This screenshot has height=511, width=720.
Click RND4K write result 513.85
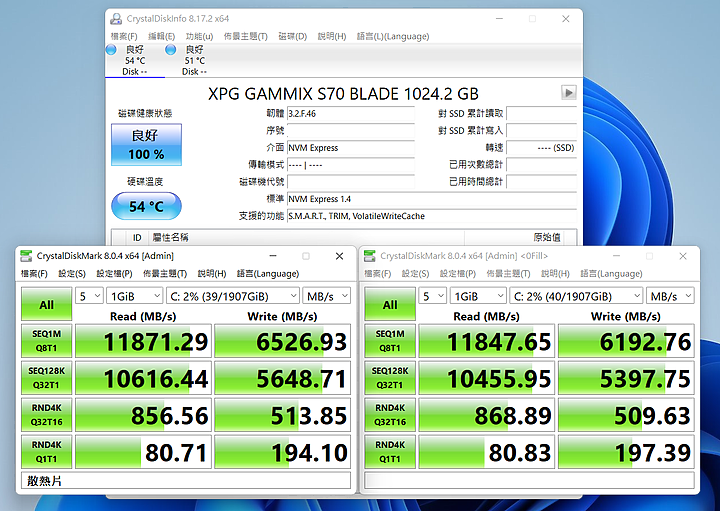click(x=282, y=415)
